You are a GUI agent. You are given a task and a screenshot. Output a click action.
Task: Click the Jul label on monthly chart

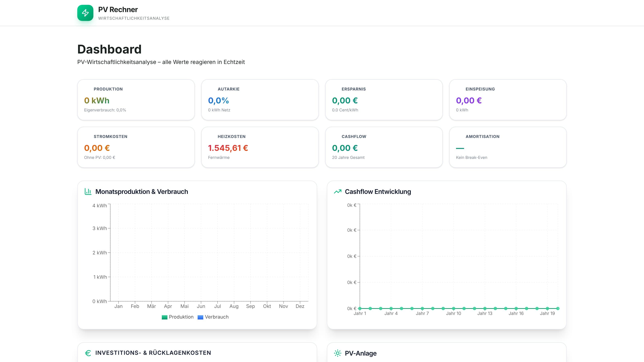click(218, 306)
